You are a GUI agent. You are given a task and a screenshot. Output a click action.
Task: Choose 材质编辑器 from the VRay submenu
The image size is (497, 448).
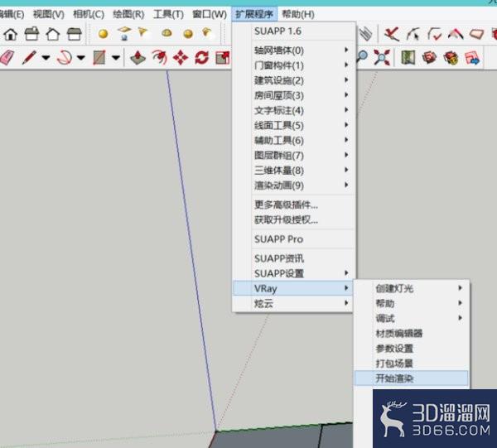tap(412, 333)
